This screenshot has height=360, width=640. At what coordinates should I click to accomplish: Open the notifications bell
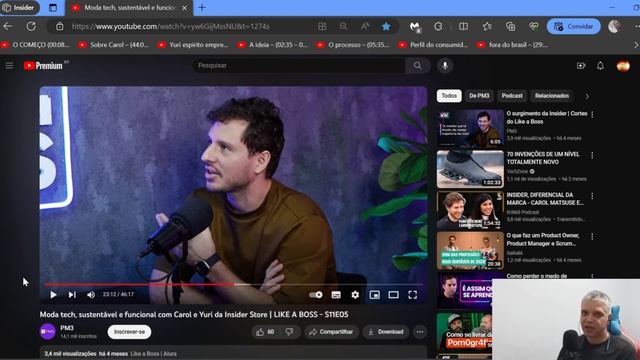pyautogui.click(x=600, y=65)
